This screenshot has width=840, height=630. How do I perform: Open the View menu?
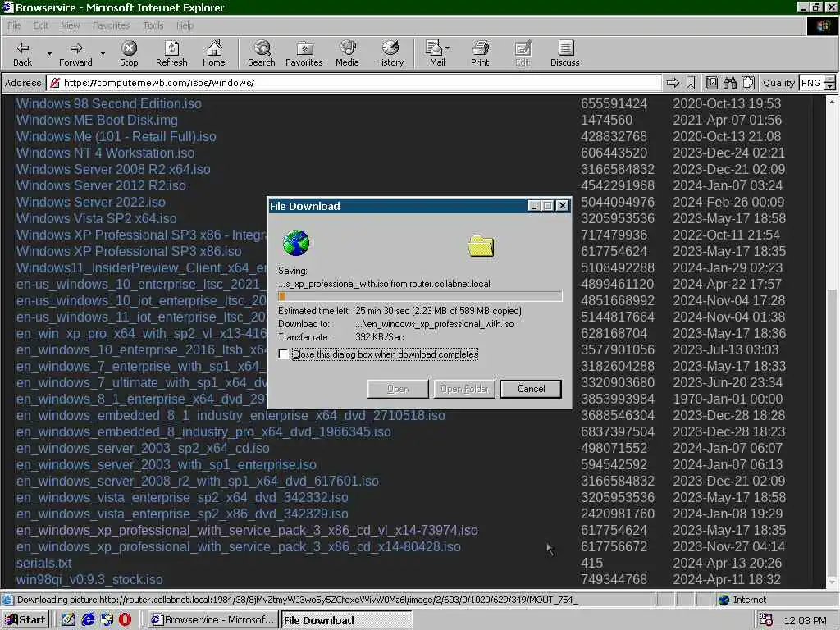71,25
